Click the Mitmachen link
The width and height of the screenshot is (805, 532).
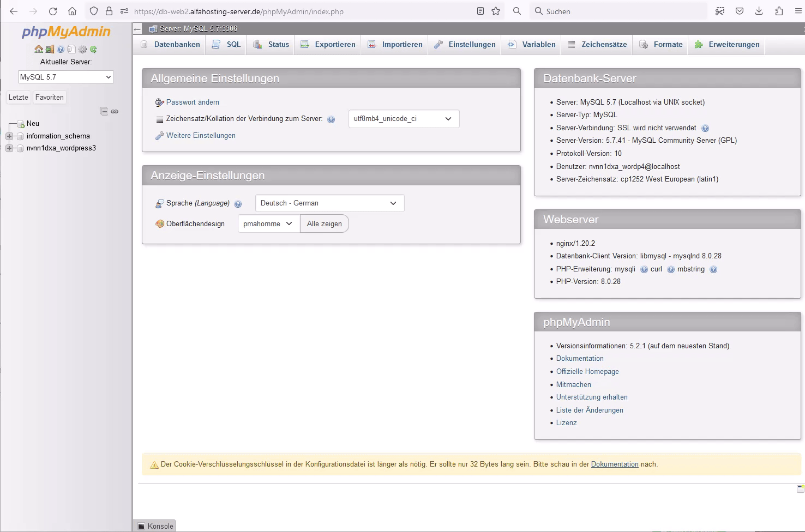[574, 385]
